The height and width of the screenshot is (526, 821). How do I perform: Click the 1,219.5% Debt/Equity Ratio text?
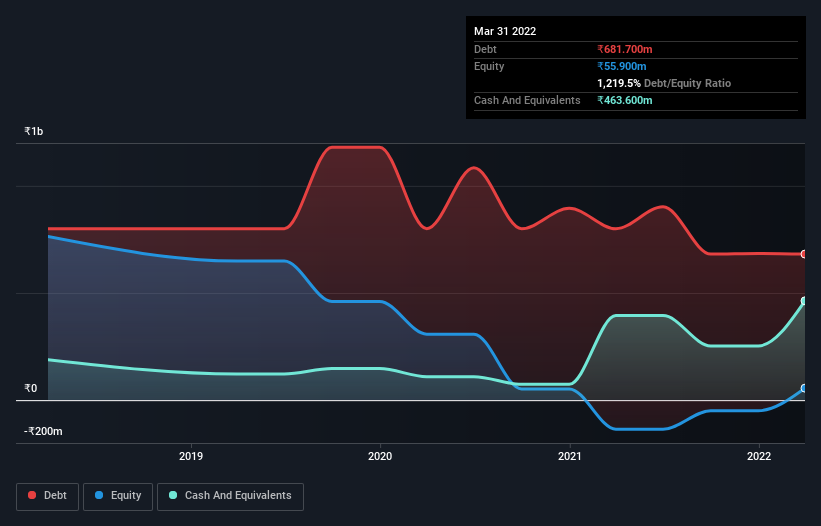click(x=664, y=83)
